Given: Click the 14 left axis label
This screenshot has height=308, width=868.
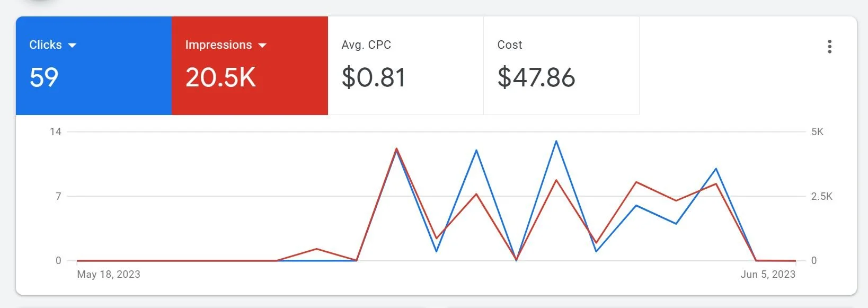Looking at the screenshot, I should [x=56, y=131].
